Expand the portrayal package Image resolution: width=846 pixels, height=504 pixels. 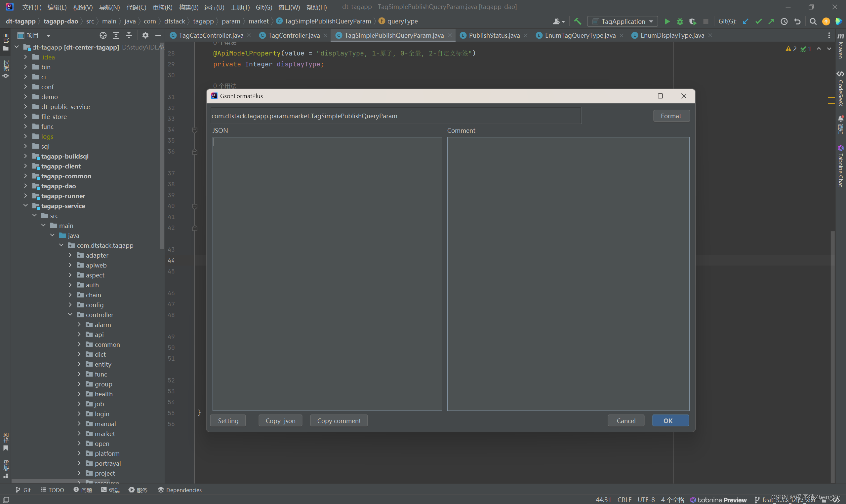pos(79,463)
